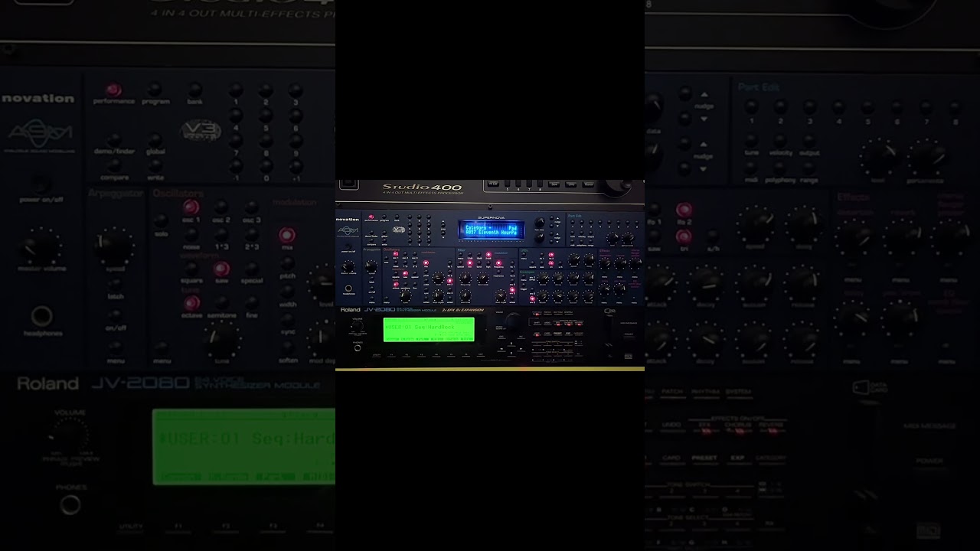Select the program button in the enlarged panel
The image size is (980, 551).
tap(155, 90)
